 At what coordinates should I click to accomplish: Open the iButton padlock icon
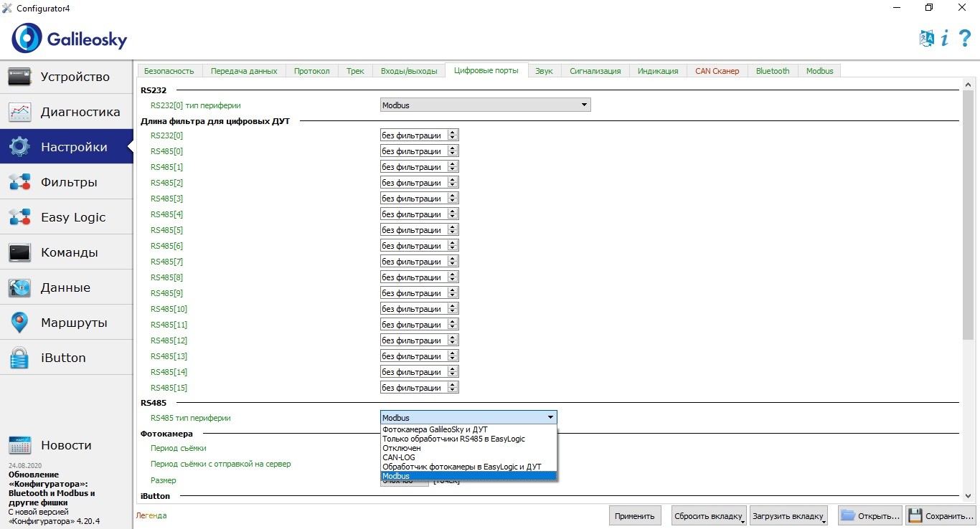(20, 358)
